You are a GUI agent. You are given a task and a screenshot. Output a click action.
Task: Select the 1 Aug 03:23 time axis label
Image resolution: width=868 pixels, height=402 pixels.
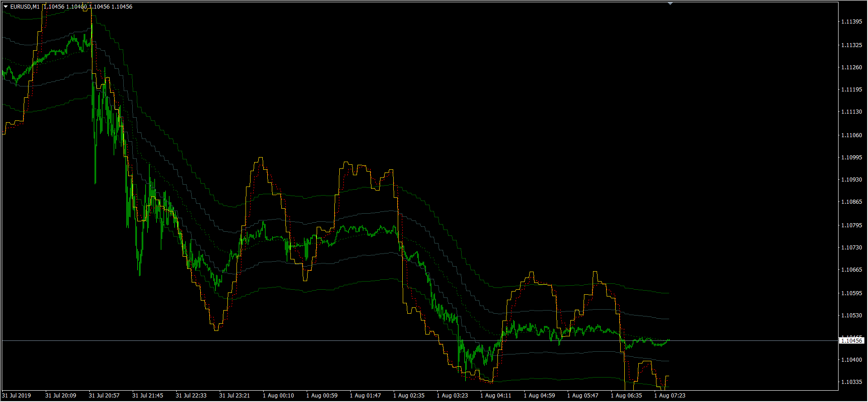(x=453, y=396)
